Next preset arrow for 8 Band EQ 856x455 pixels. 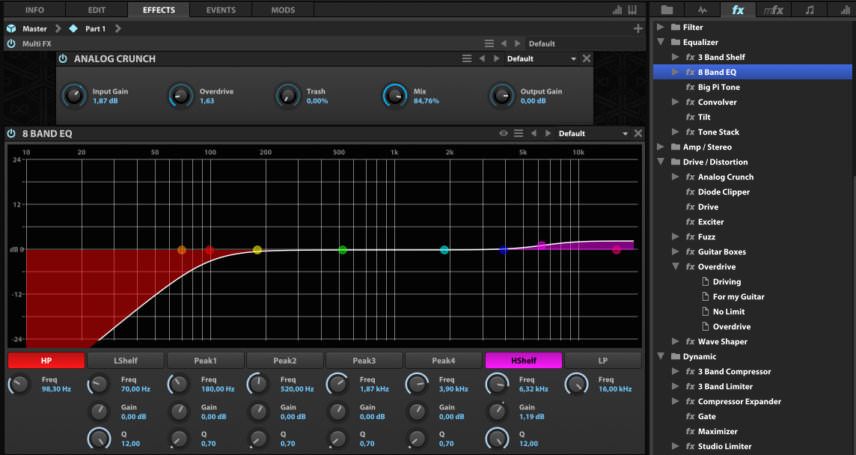[548, 133]
